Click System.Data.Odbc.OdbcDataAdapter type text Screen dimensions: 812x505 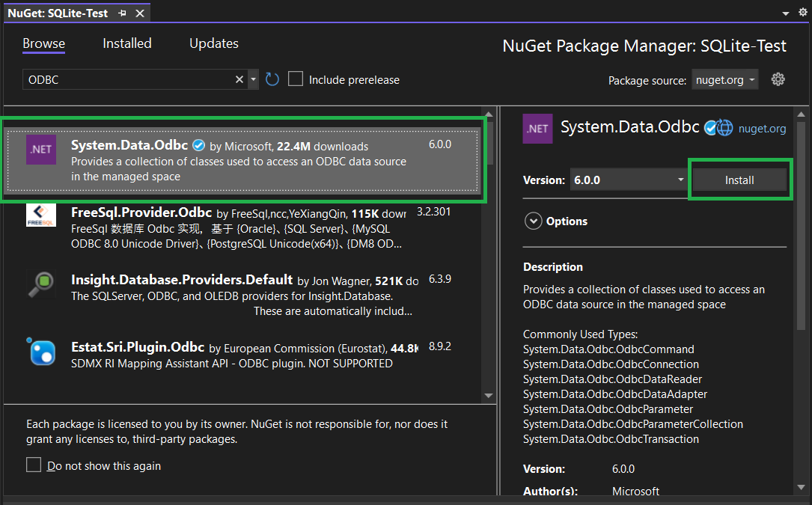pos(614,394)
